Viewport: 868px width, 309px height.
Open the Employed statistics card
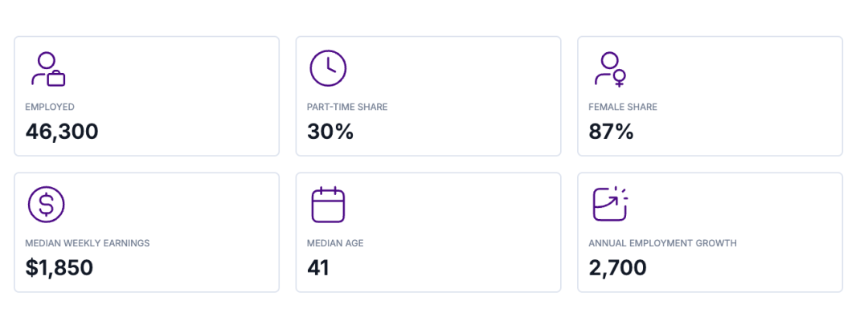coord(147,96)
